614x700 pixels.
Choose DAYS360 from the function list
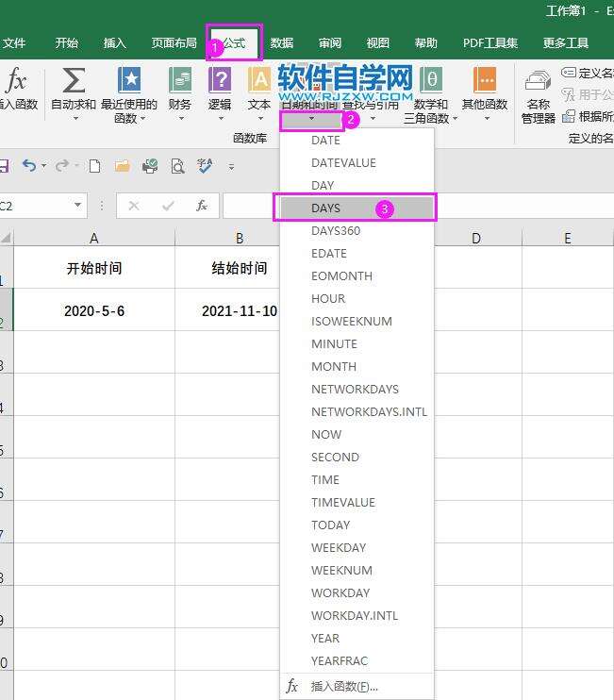pos(357,231)
